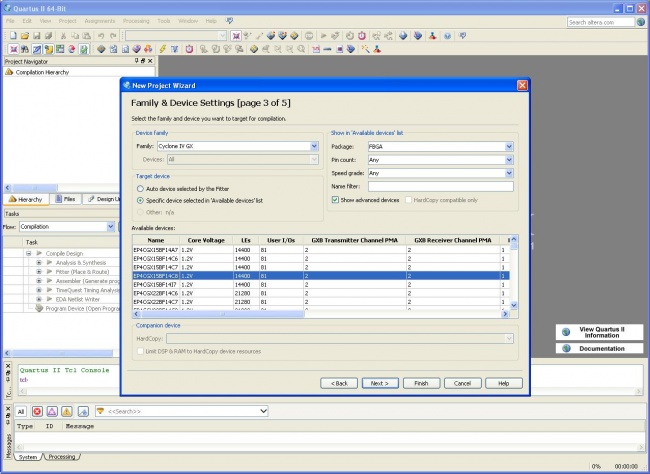
Task: Open View Quartus II Information link
Action: coord(599,332)
